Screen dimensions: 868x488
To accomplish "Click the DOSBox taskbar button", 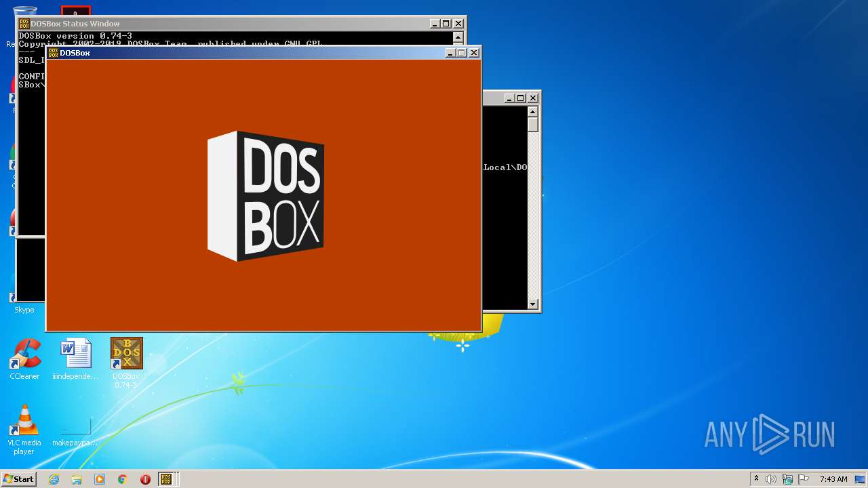I will coord(167,479).
